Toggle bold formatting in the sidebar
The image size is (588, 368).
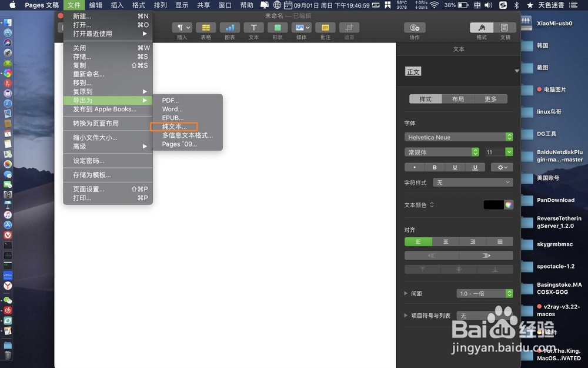(435, 167)
